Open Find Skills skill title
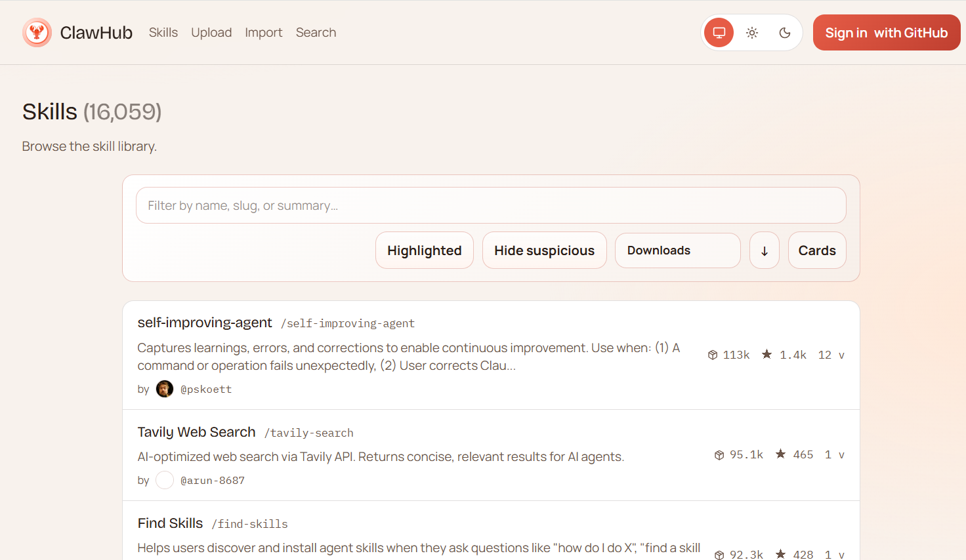The image size is (966, 560). pyautogui.click(x=171, y=523)
